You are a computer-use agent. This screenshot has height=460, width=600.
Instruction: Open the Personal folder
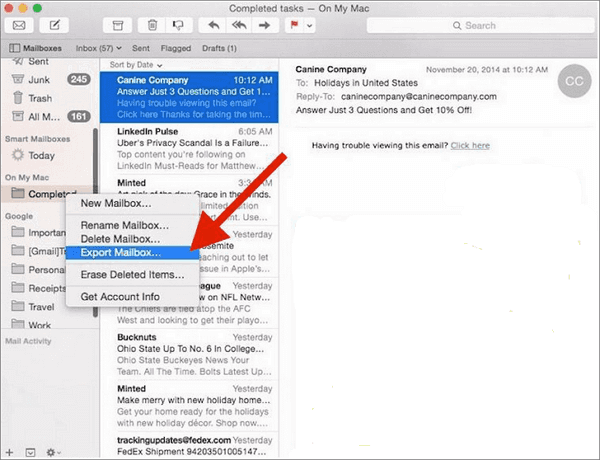tap(38, 269)
